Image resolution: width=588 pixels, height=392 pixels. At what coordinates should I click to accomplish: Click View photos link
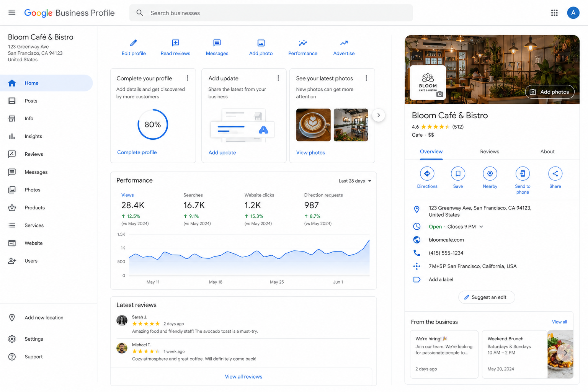[x=310, y=153]
